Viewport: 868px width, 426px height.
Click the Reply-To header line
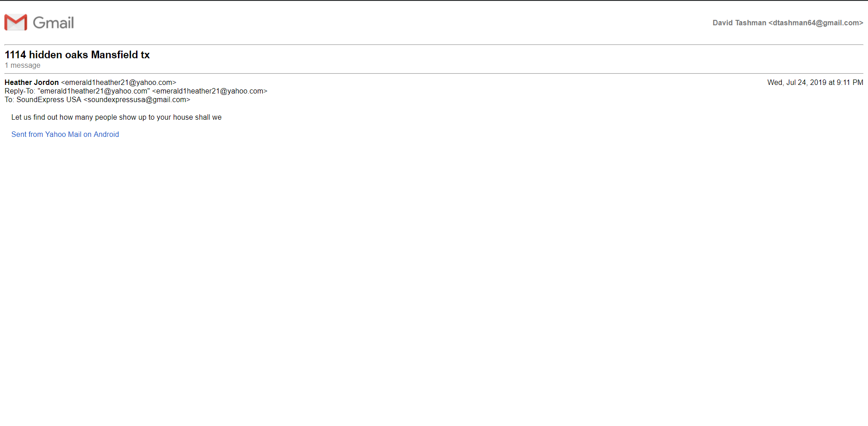pos(136,91)
